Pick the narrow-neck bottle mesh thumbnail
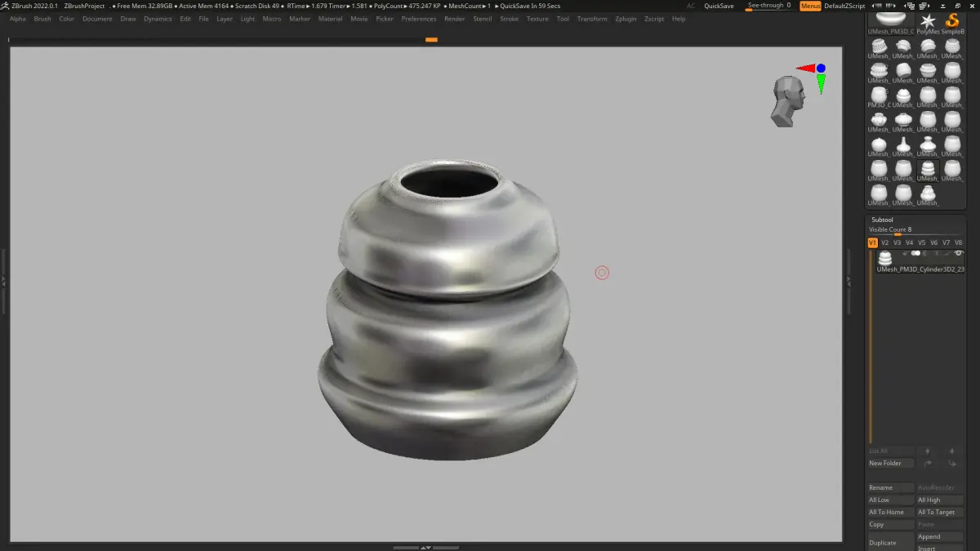 tap(903, 148)
